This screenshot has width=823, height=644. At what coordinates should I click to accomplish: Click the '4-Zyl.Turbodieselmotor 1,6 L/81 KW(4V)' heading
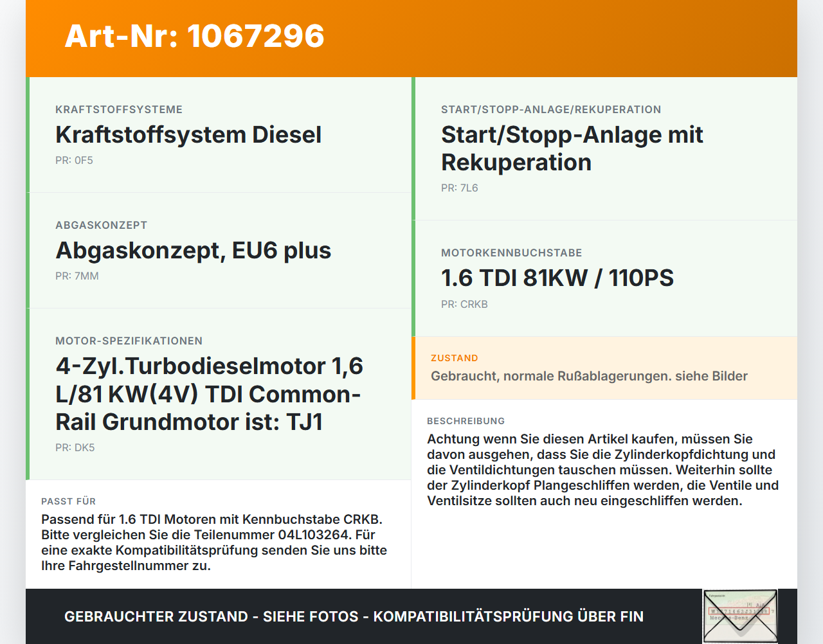coord(210,394)
